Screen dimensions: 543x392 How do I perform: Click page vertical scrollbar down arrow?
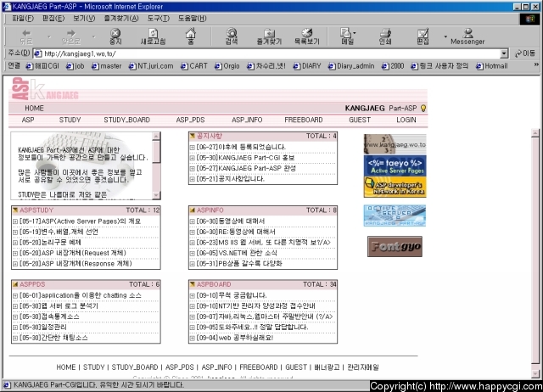[x=535, y=374]
